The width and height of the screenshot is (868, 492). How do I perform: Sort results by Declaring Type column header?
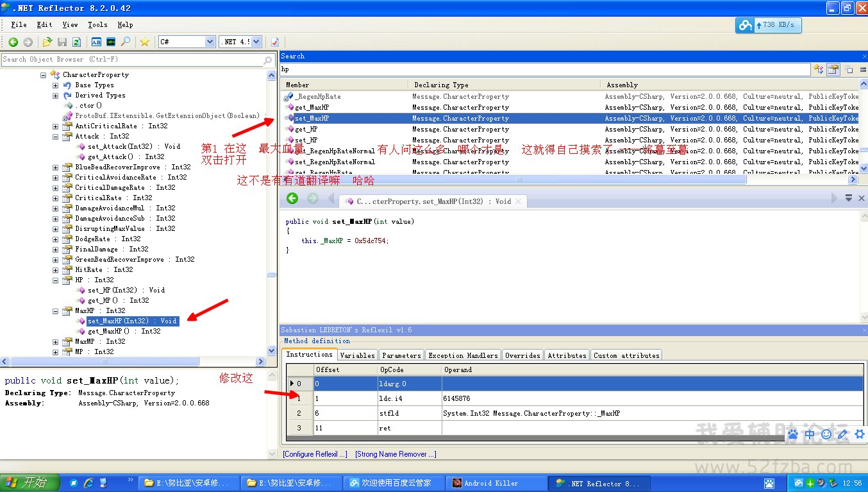505,85
